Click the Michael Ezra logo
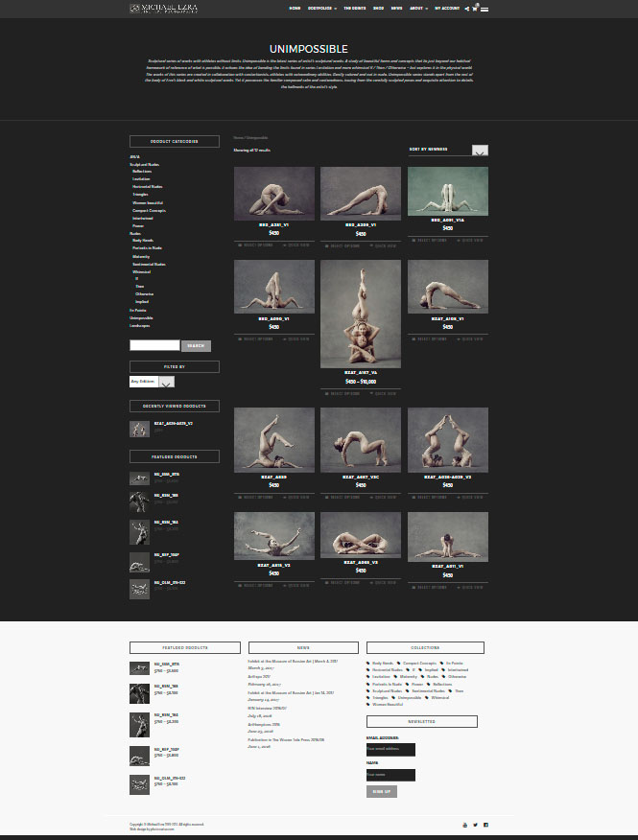This screenshot has height=840, width=638. click(163, 8)
